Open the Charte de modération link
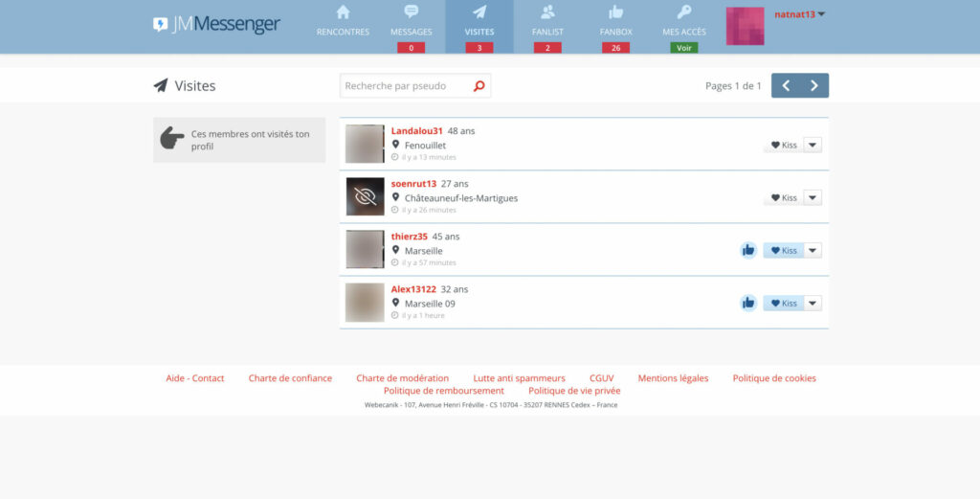 click(403, 377)
